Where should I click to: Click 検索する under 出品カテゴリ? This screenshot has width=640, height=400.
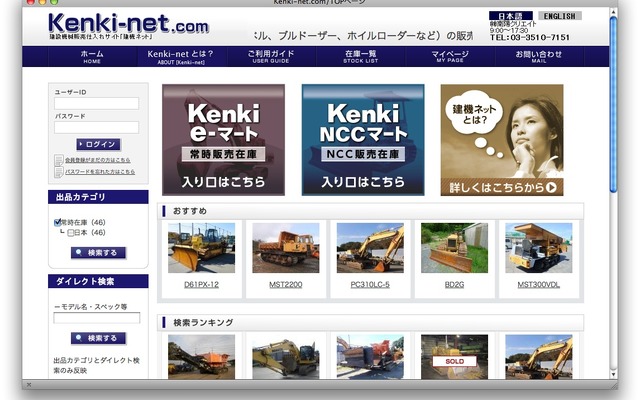[x=98, y=253]
